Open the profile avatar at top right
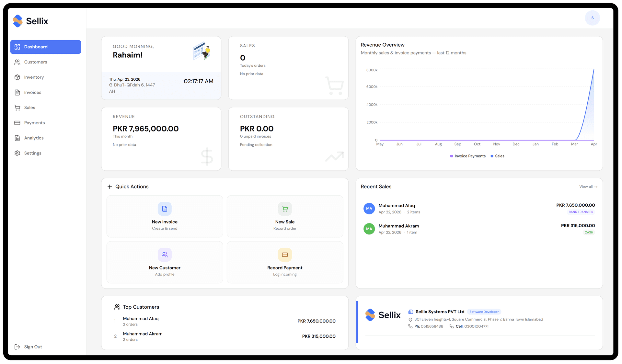 pyautogui.click(x=593, y=18)
